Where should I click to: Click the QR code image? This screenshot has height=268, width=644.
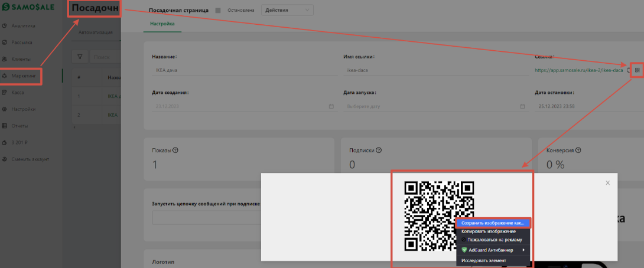pos(439,215)
